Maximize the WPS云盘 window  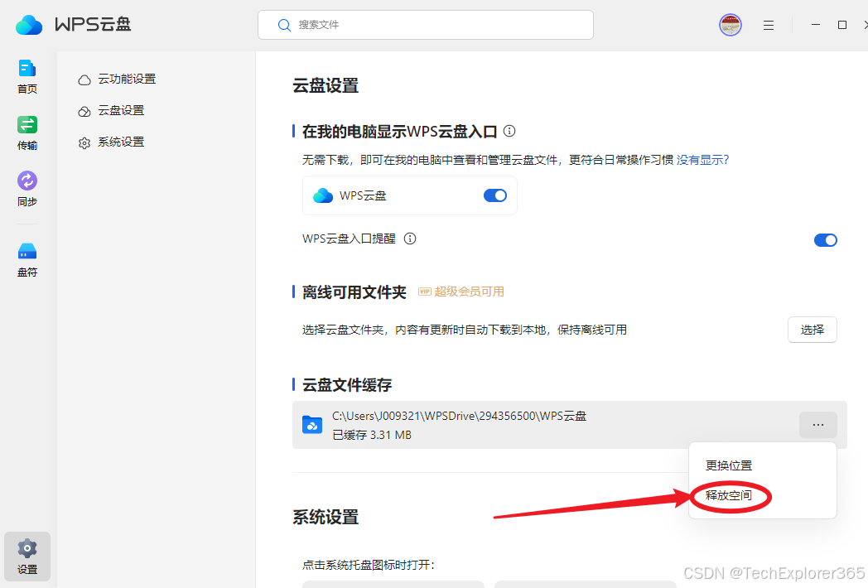[842, 25]
